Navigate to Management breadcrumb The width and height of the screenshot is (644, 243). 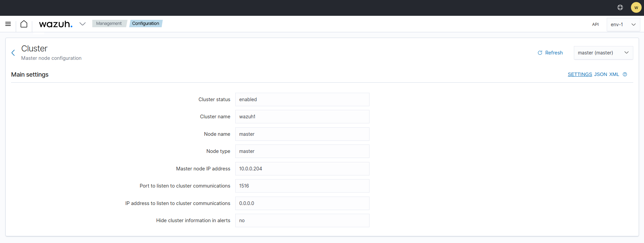click(x=109, y=24)
